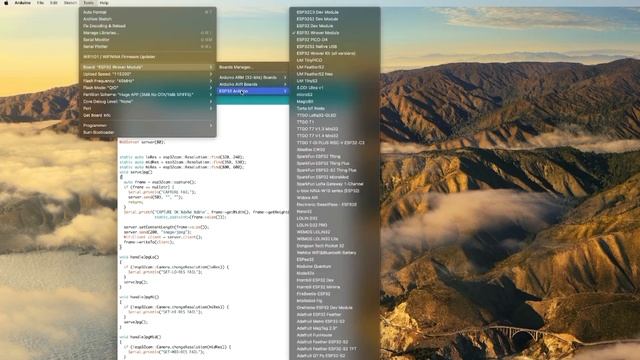Screen dimensions: 640x360
Task: Select Fix Encoding & Reload
Action: click(147, 26)
